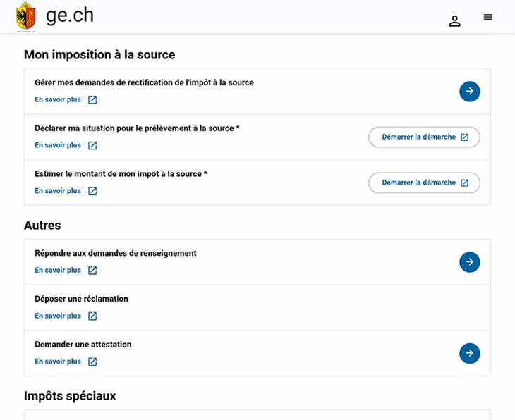Click external link icon under 'Déposer une réclamation'
This screenshot has width=515, height=420.
click(92, 316)
